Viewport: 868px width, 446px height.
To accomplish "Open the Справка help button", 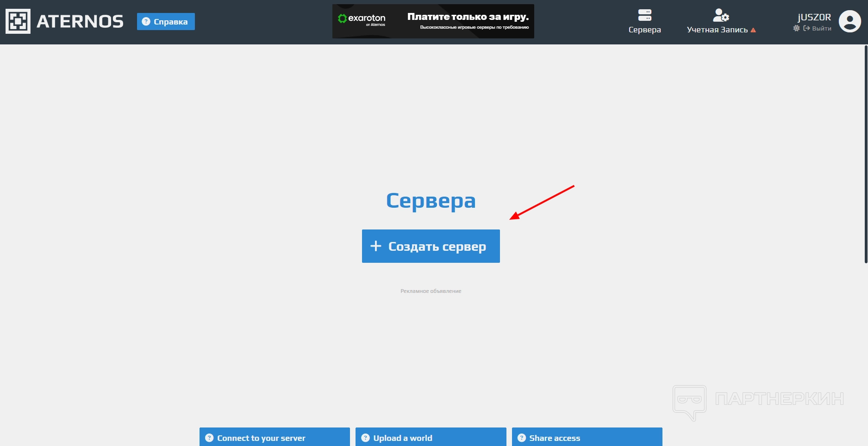I will [x=166, y=22].
